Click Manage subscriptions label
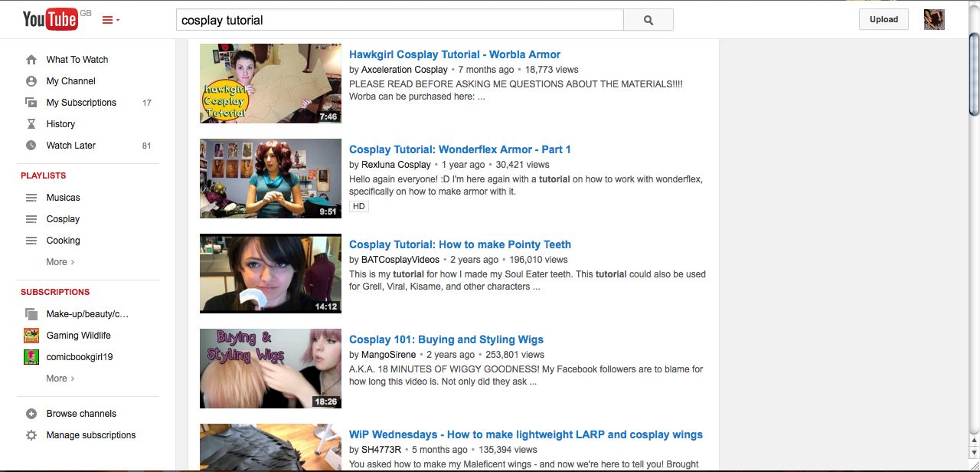The height and width of the screenshot is (472, 980). [x=91, y=435]
